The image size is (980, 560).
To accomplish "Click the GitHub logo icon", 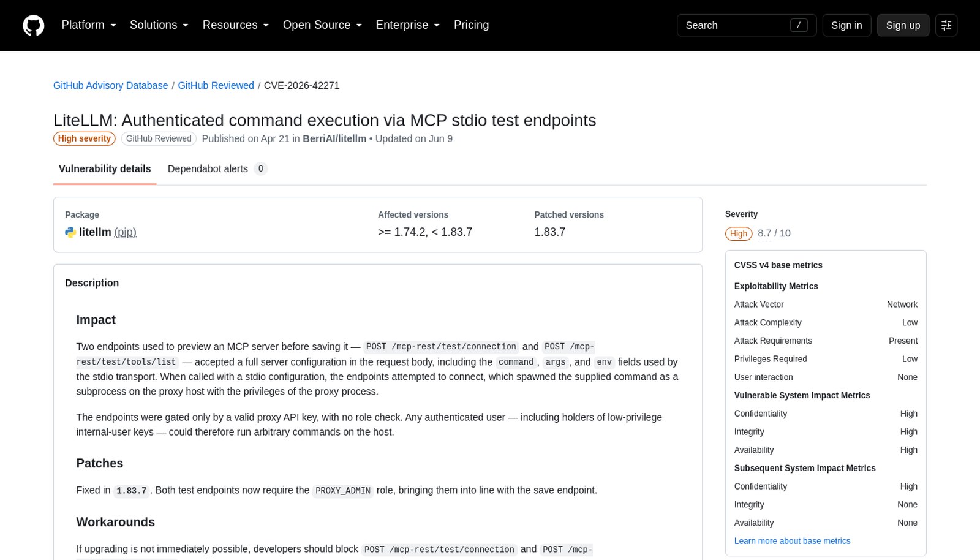I will click(34, 25).
